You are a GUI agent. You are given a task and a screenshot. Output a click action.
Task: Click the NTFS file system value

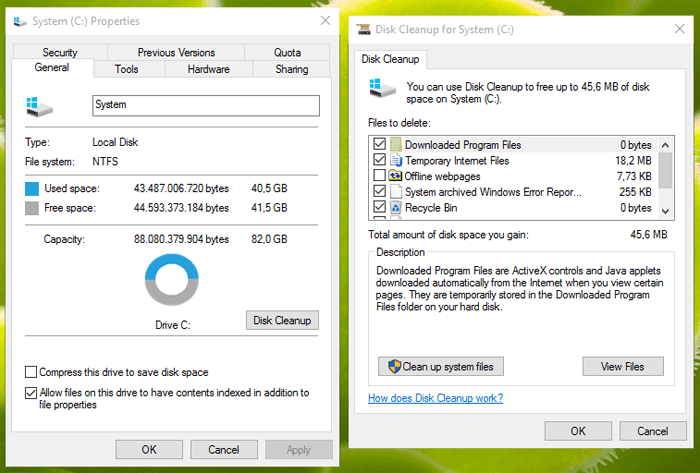(105, 161)
